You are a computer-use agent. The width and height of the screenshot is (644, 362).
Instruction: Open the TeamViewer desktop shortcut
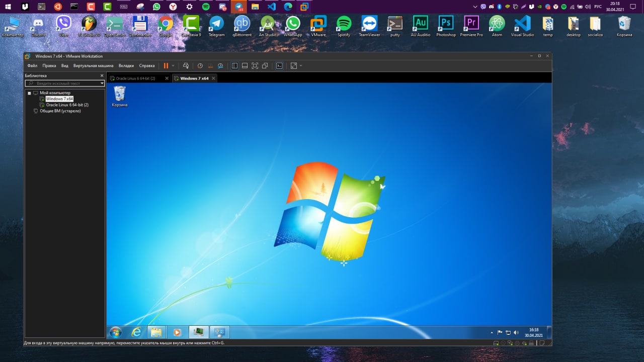pos(369,26)
